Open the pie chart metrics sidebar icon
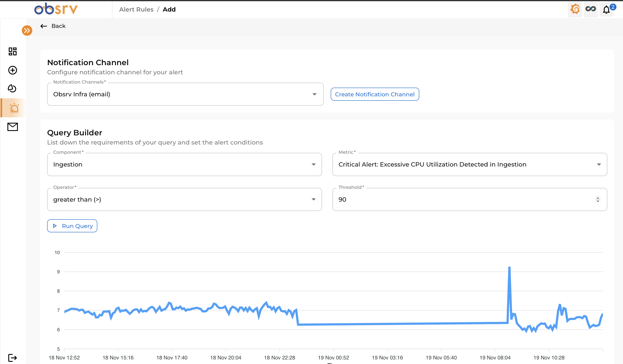 click(x=12, y=88)
